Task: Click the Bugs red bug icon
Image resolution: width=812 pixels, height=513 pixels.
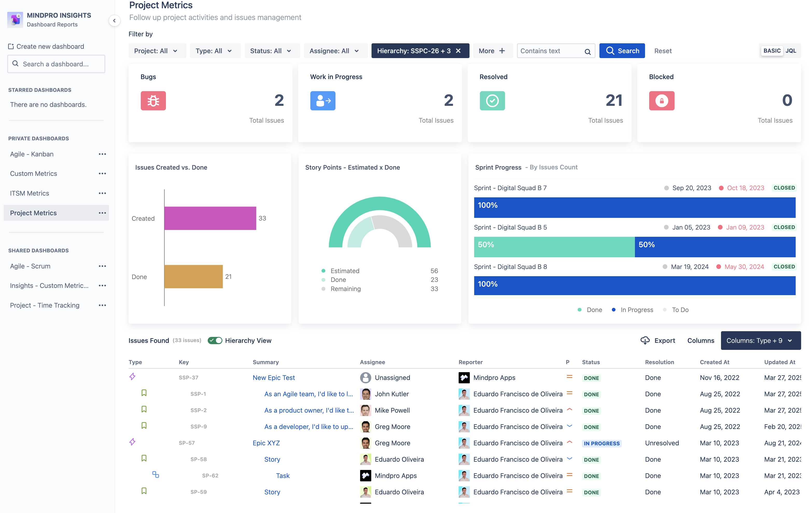Action: (153, 101)
